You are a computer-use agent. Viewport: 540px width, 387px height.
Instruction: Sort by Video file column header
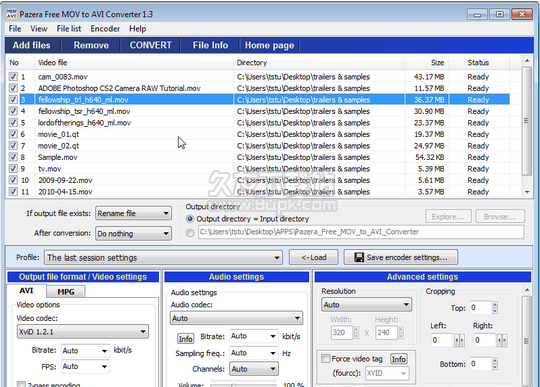[x=134, y=63]
